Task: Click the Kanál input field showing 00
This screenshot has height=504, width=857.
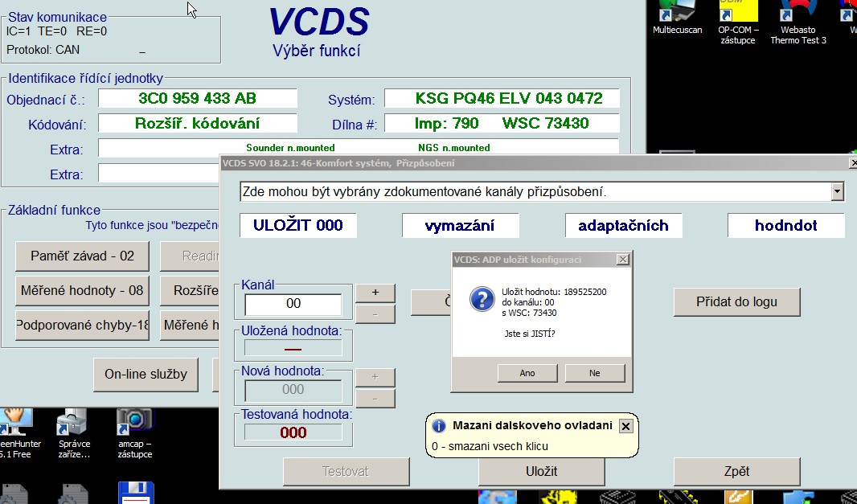Action: click(293, 304)
